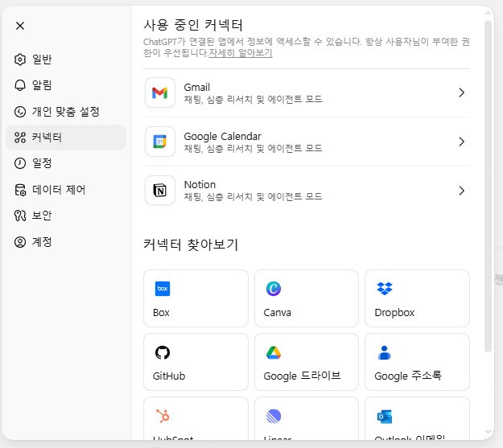Click the Gmail connector name
Image resolution: width=503 pixels, height=448 pixels.
196,87
